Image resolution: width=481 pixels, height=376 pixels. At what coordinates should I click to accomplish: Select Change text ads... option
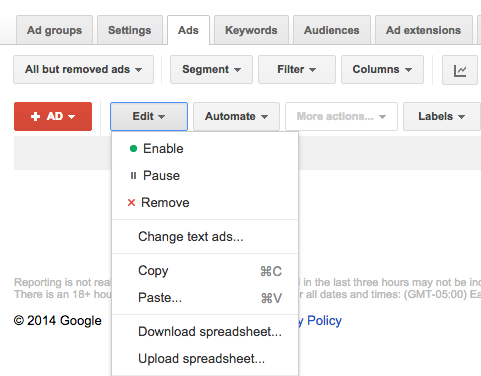click(205, 237)
